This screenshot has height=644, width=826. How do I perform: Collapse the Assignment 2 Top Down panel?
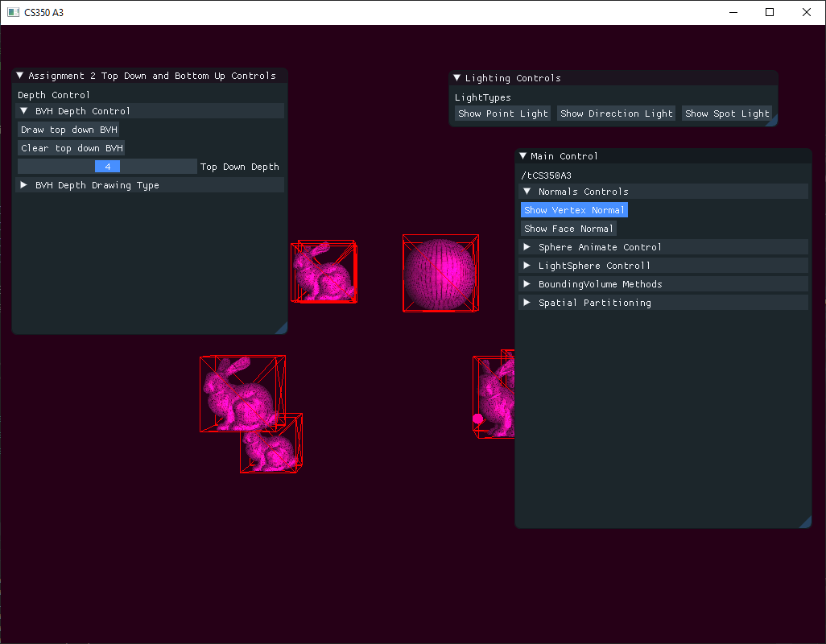pos(19,75)
